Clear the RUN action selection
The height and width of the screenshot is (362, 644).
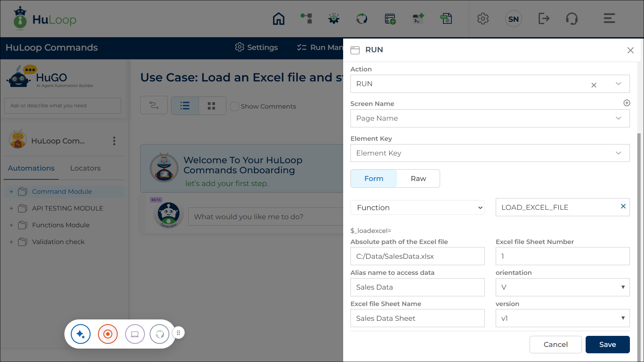click(594, 85)
